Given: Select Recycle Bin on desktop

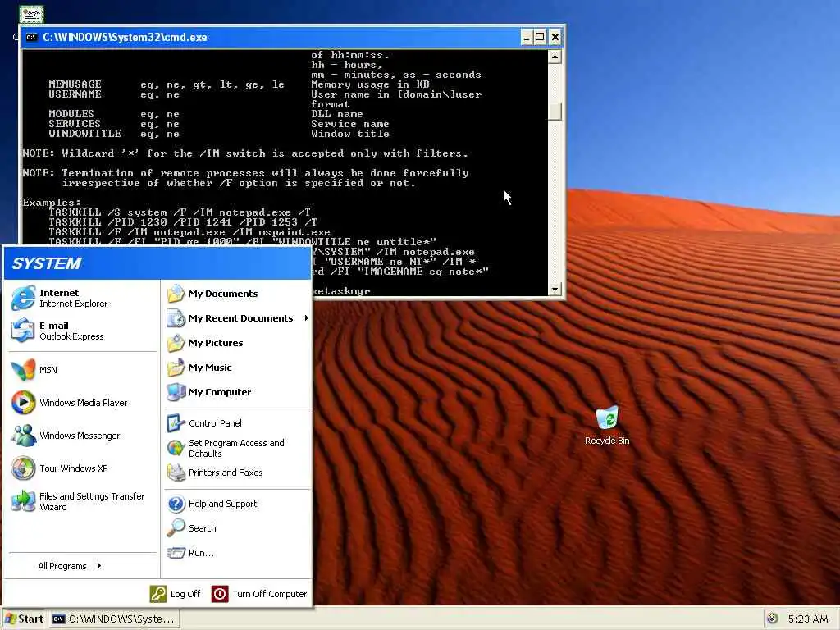Looking at the screenshot, I should click(607, 426).
